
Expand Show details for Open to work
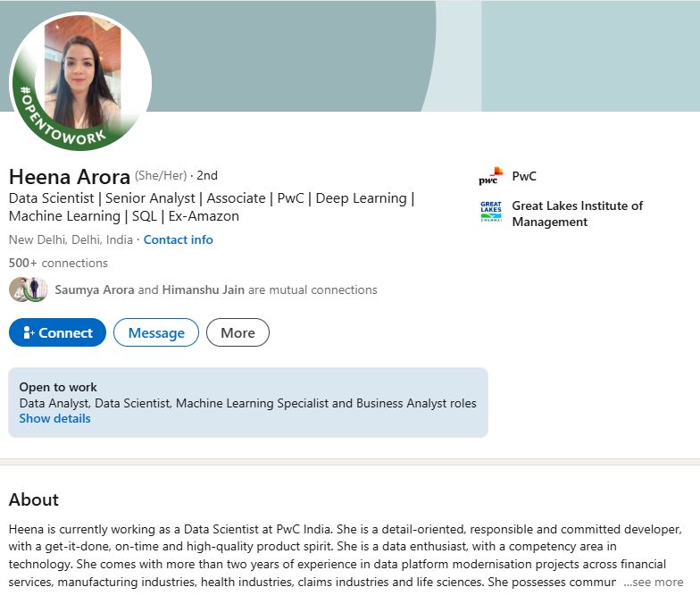pyautogui.click(x=55, y=418)
